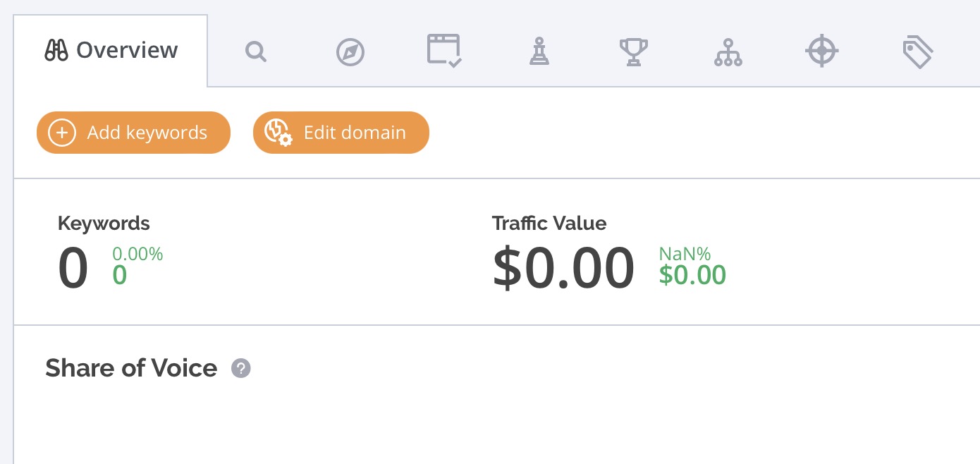Image resolution: width=980 pixels, height=464 pixels.
Task: Click the green 0.00% keywords change
Action: (137, 254)
